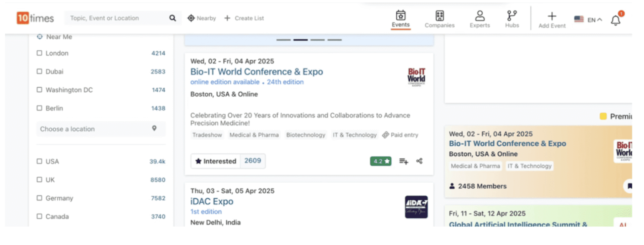Expand the EN language dropdown arrow

click(600, 19)
